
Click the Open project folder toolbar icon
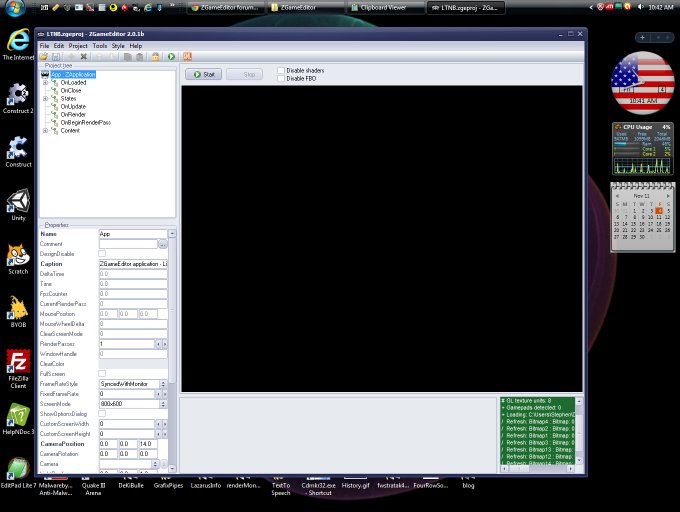pyautogui.click(x=43, y=56)
